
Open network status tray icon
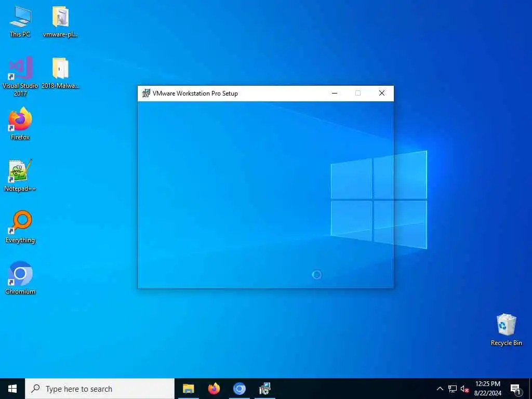click(x=453, y=389)
